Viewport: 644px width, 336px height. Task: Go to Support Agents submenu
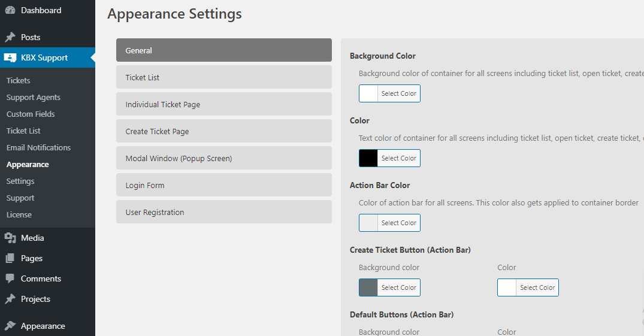pyautogui.click(x=34, y=98)
